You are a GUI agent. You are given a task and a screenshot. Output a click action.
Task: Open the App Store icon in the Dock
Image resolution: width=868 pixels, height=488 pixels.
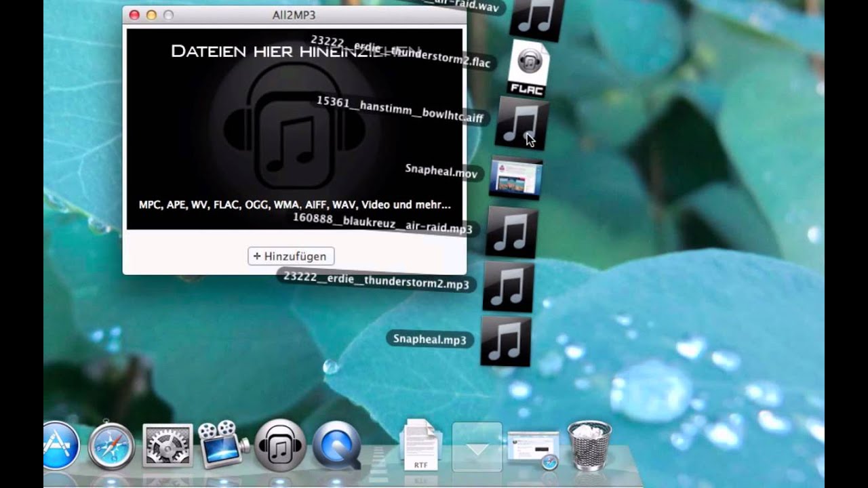coord(62,445)
